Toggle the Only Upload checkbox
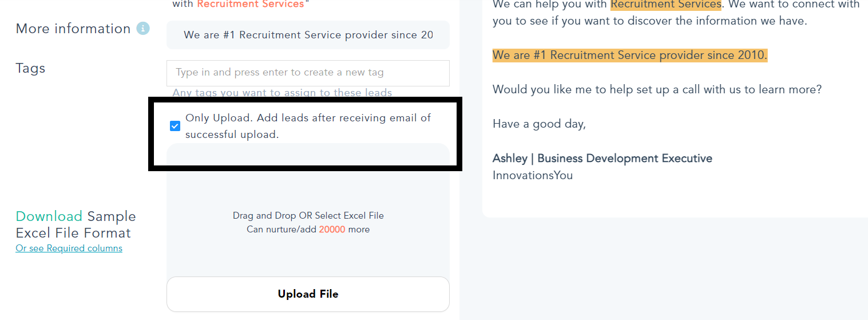Image resolution: width=868 pixels, height=320 pixels. coord(175,126)
